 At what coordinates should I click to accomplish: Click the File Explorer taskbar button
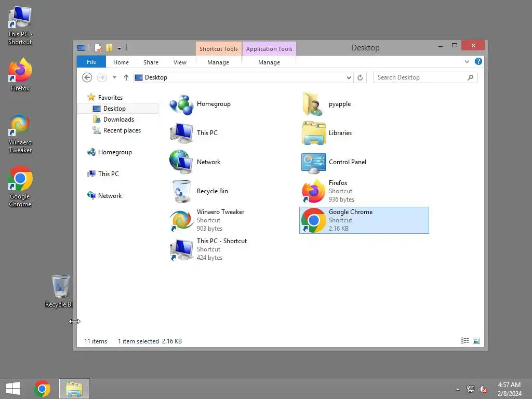click(x=74, y=389)
